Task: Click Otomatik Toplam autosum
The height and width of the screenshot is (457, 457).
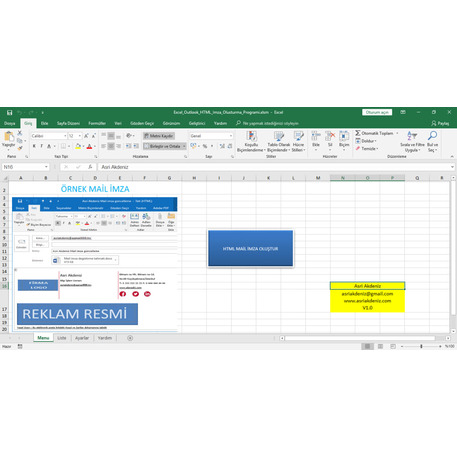Action: (x=374, y=133)
